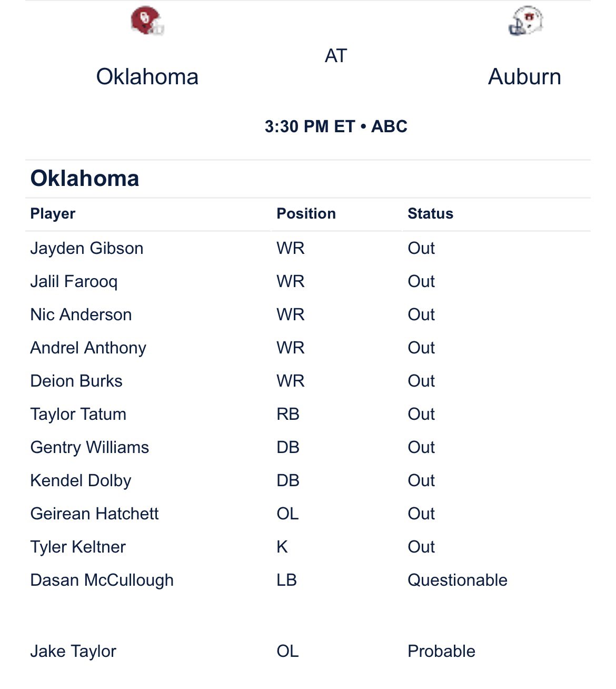Image resolution: width=616 pixels, height=689 pixels.
Task: Click the Kendel Dolby row name
Action: click(x=81, y=481)
